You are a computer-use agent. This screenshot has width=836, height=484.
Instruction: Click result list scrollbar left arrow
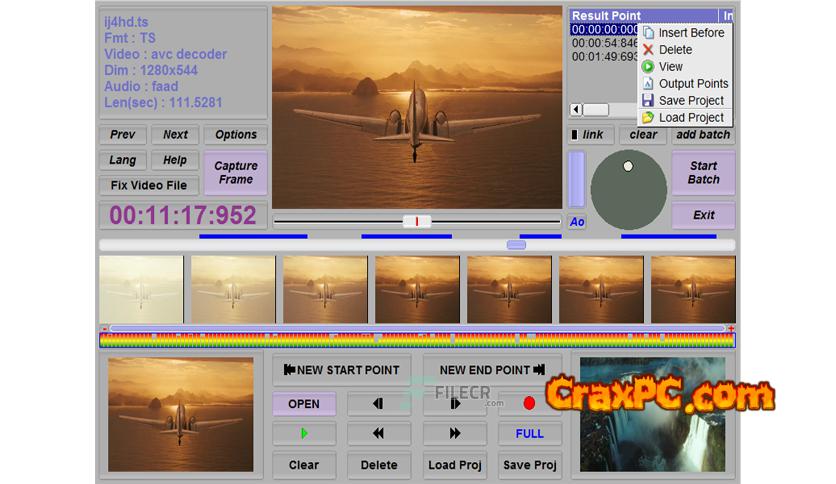coord(576,110)
